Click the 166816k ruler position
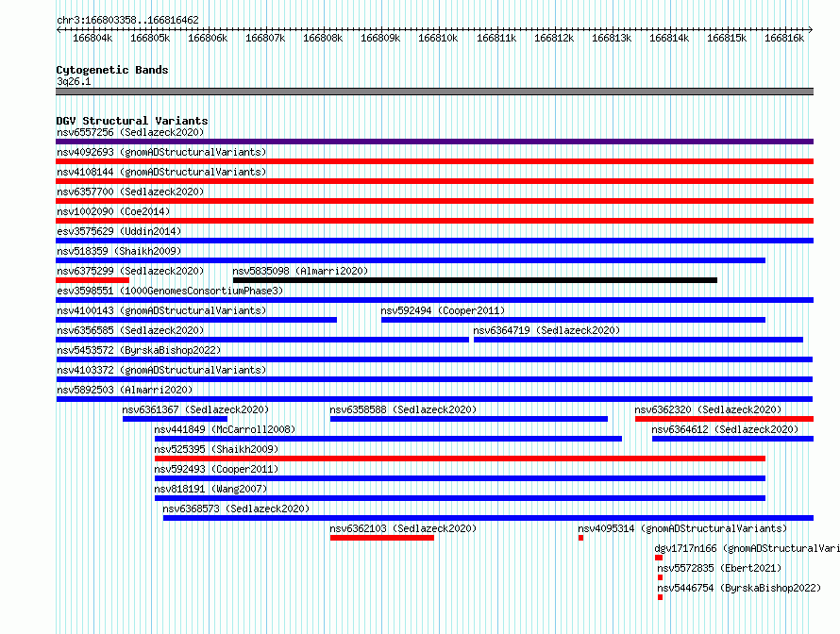This screenshot has height=634, width=840. pos(784,38)
